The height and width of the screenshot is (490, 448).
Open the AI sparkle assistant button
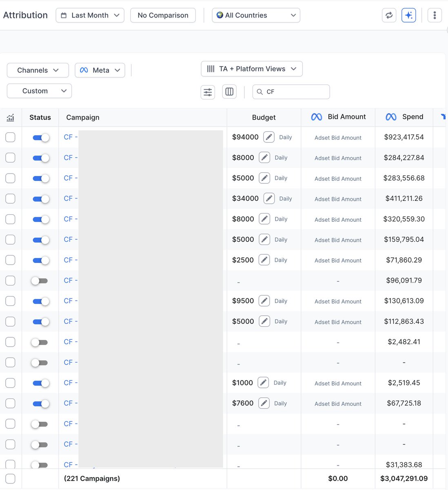pos(409,15)
